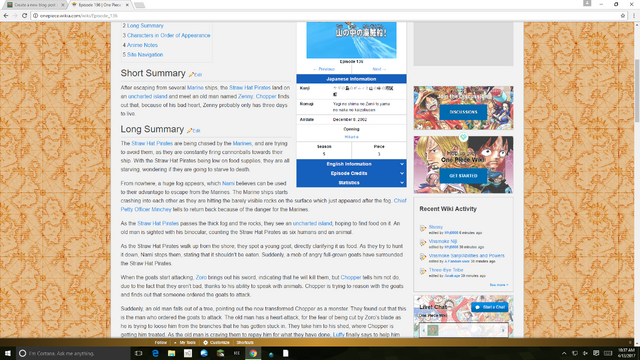
Task: Go to Next episode link
Action: (x=379, y=69)
